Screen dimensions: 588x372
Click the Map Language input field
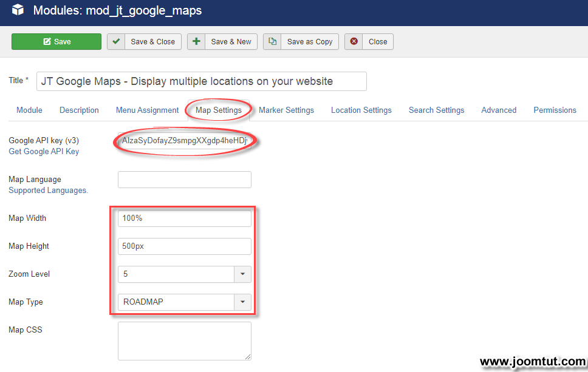[185, 180]
